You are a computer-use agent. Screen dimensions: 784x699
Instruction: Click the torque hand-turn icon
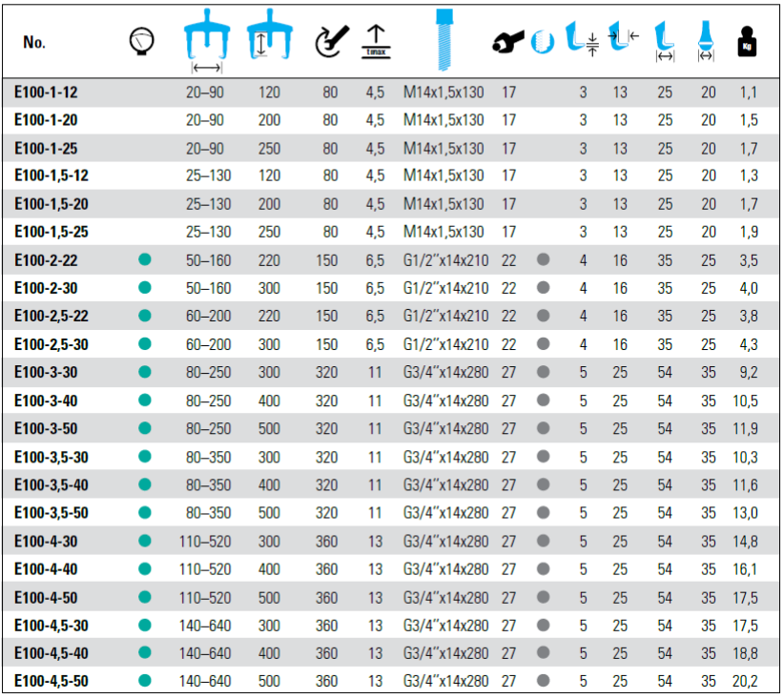pos(330,42)
